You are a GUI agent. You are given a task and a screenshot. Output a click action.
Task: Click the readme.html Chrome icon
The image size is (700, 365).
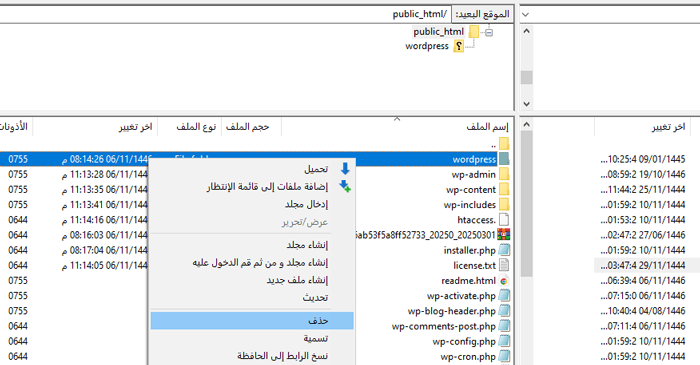pos(504,281)
